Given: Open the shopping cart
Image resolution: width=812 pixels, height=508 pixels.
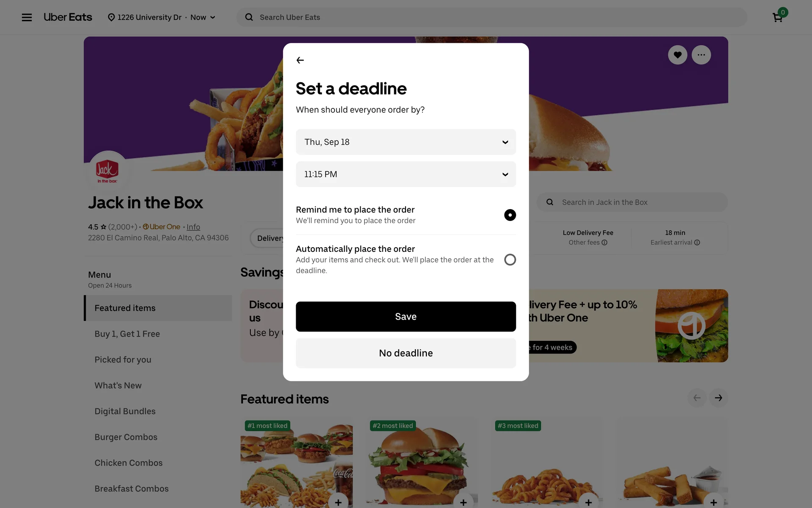Looking at the screenshot, I should pos(777,17).
